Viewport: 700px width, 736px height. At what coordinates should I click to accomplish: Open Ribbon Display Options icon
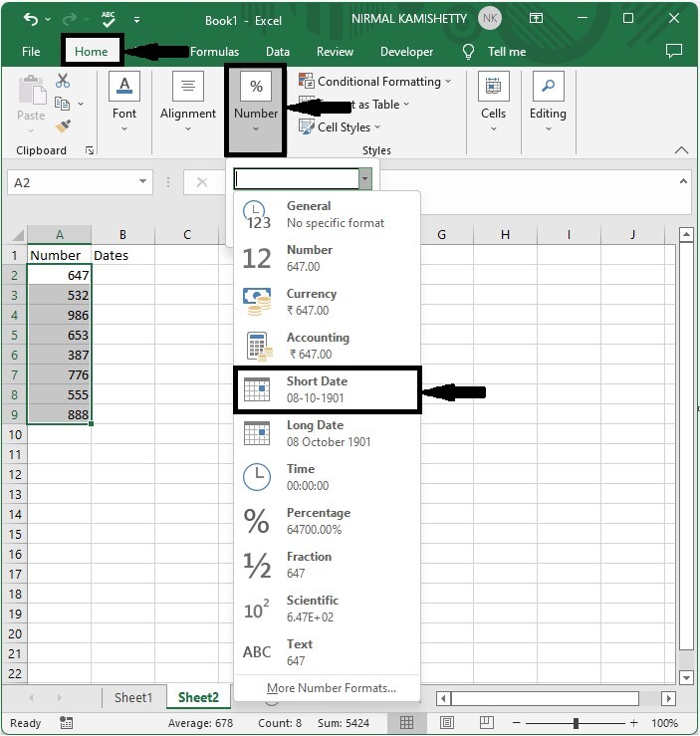click(537, 18)
